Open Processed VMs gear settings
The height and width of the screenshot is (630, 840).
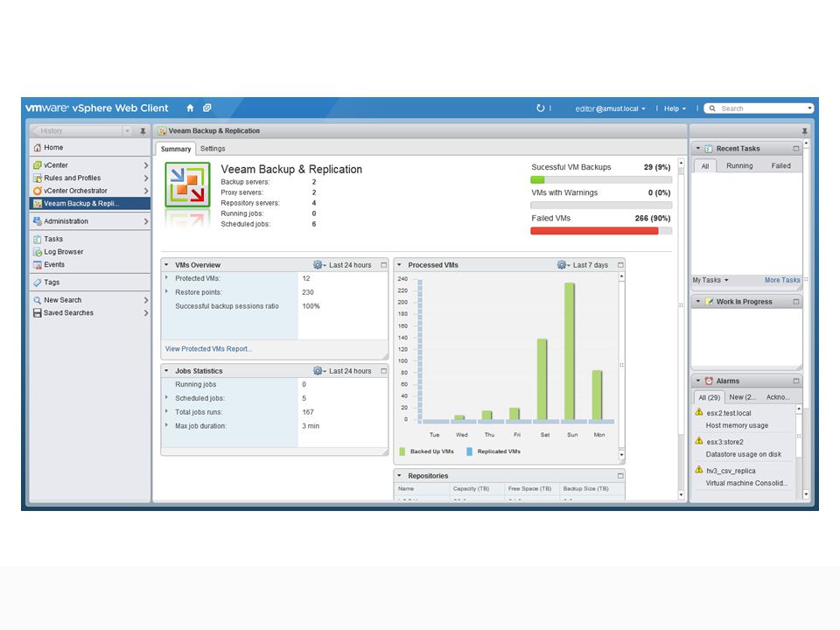(563, 265)
